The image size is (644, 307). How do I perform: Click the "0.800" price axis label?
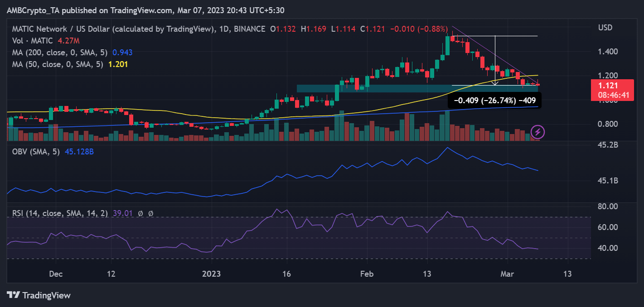608,124
